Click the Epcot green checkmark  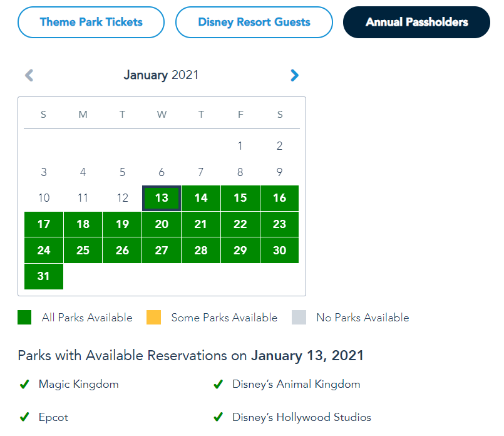[24, 417]
